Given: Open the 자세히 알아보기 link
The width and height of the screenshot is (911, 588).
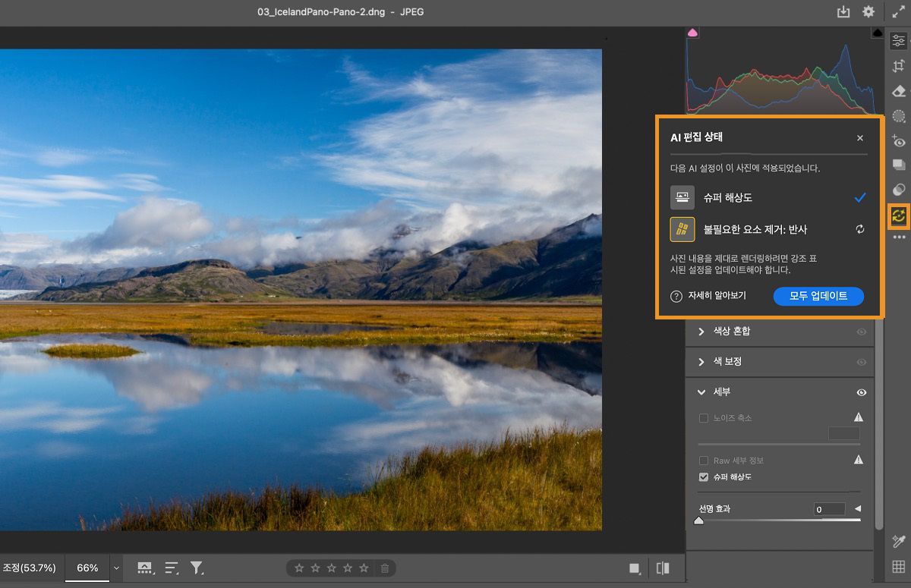Looking at the screenshot, I should [x=717, y=296].
